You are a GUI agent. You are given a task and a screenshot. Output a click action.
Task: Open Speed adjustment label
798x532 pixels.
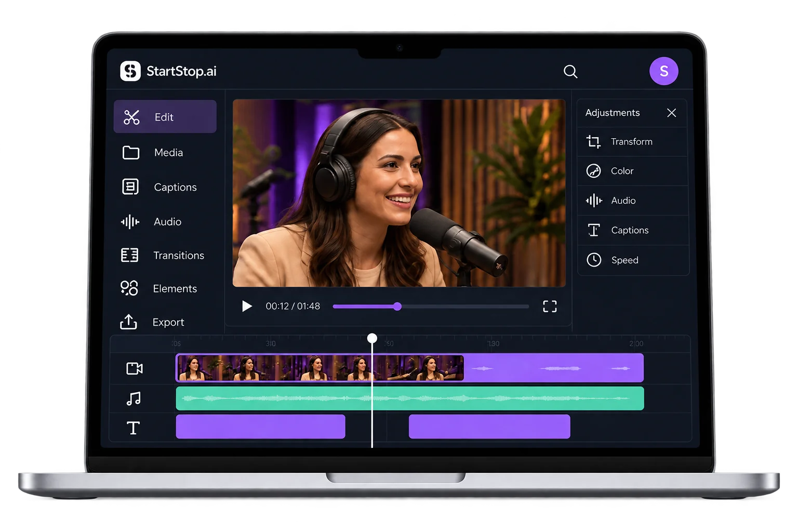point(625,260)
